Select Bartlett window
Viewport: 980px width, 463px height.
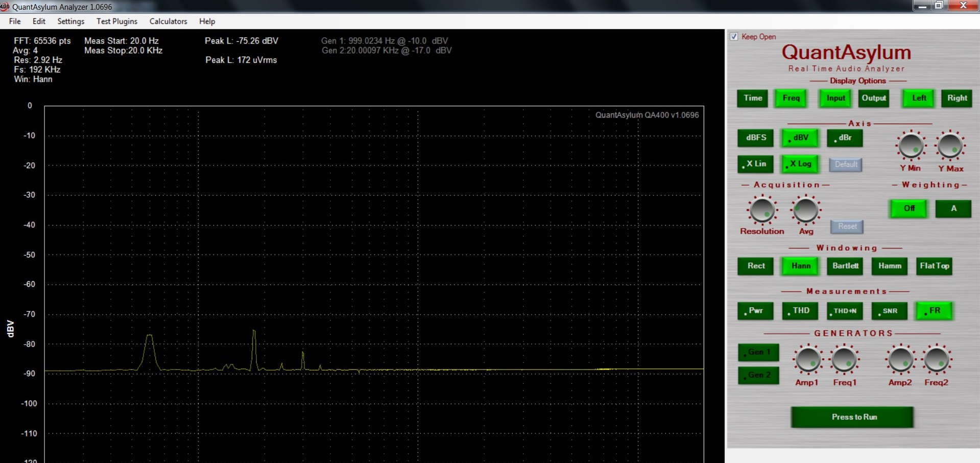[845, 266]
